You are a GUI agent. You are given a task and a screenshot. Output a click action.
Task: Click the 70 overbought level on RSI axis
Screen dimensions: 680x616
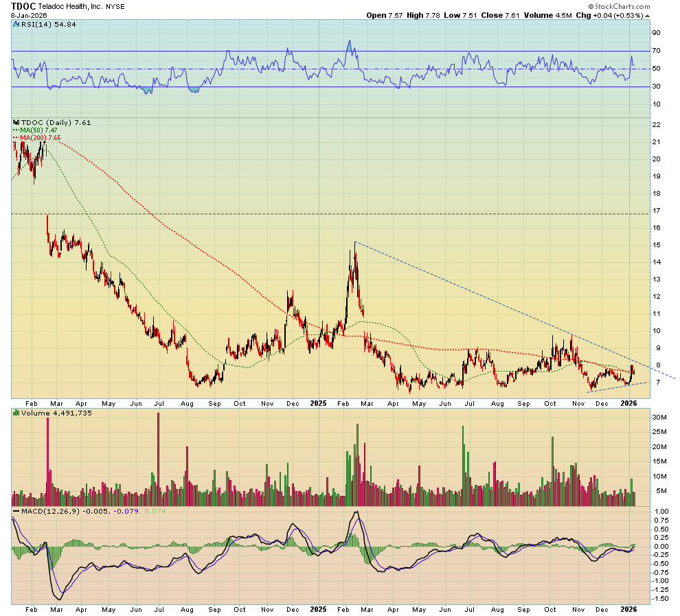(x=656, y=51)
